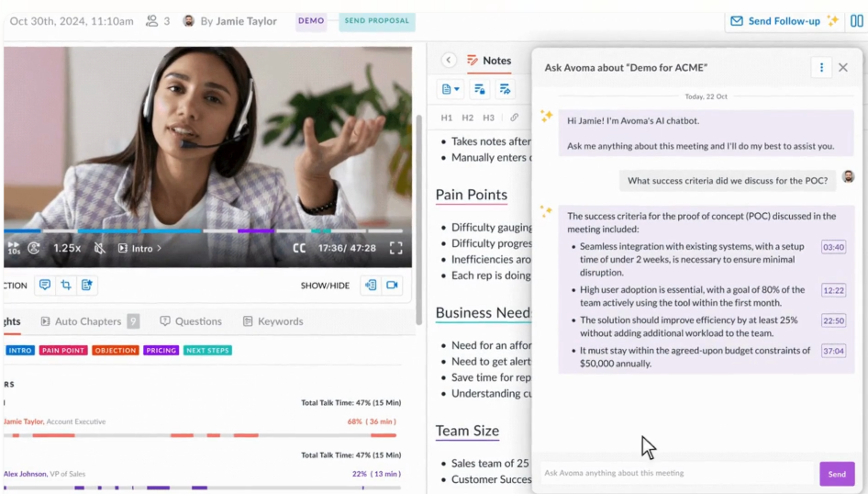The image size is (868, 494).
Task: Toggle closed captions CC
Action: point(299,248)
